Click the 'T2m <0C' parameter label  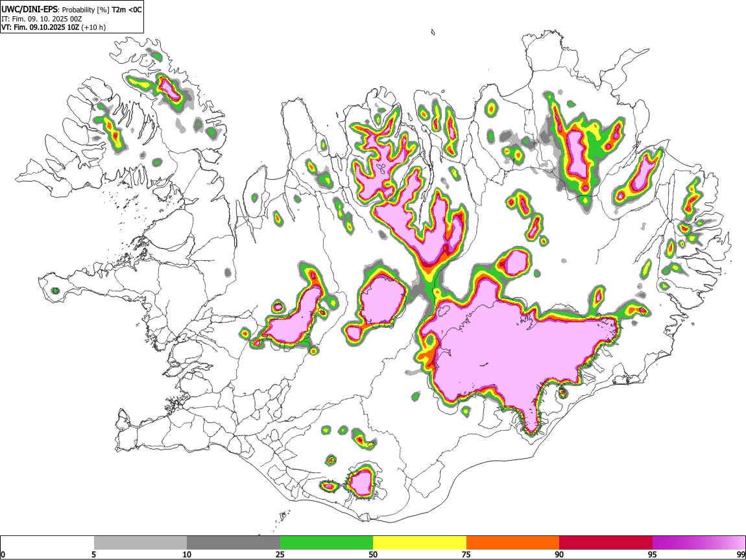coord(126,10)
